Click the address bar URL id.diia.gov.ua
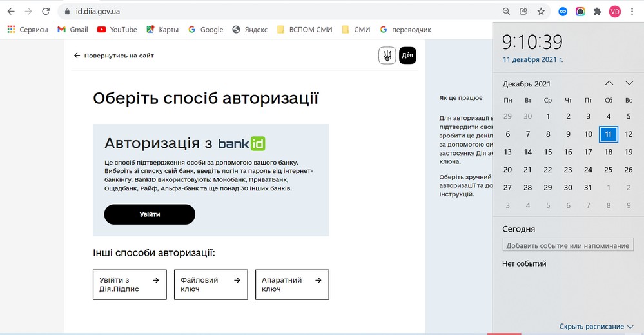Image resolution: width=644 pixels, height=335 pixels. click(98, 12)
